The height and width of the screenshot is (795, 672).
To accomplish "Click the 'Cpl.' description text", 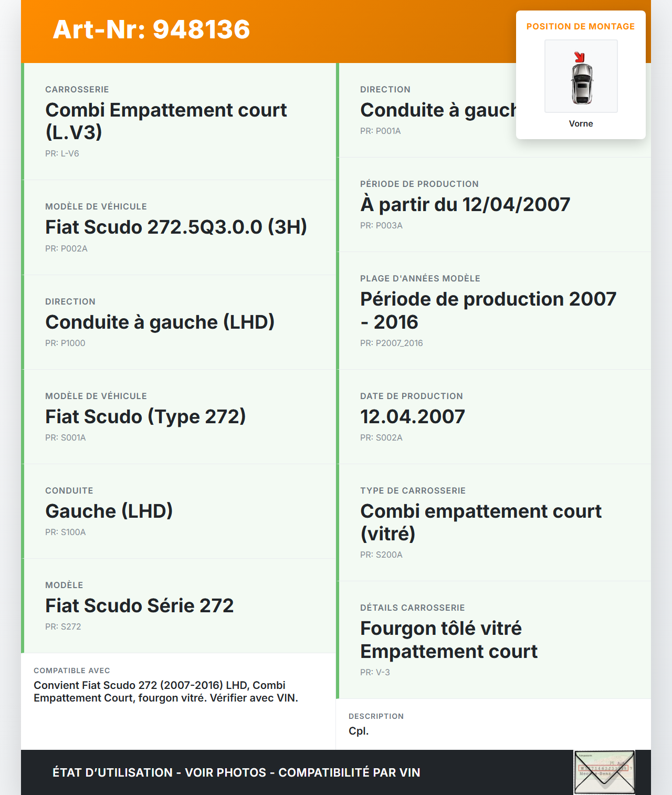I will tap(359, 731).
